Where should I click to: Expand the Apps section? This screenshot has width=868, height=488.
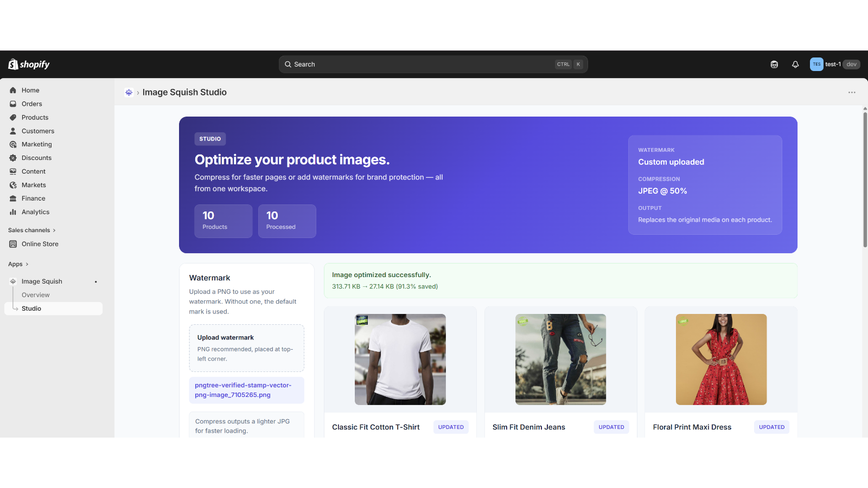(x=18, y=265)
